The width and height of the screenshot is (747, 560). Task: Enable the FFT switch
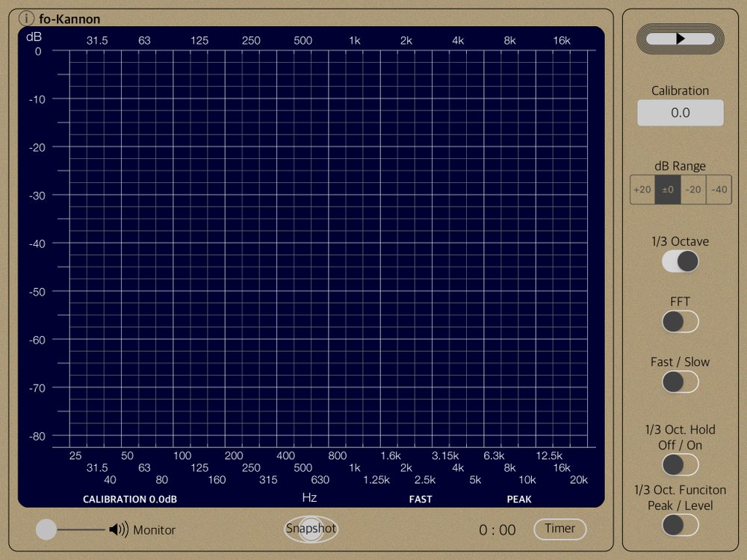click(680, 322)
